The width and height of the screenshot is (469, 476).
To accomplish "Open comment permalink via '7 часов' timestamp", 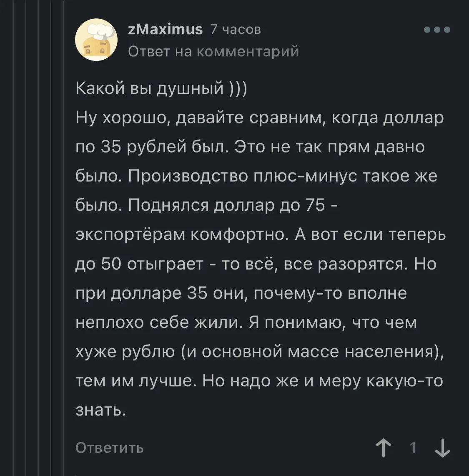I will click(236, 30).
